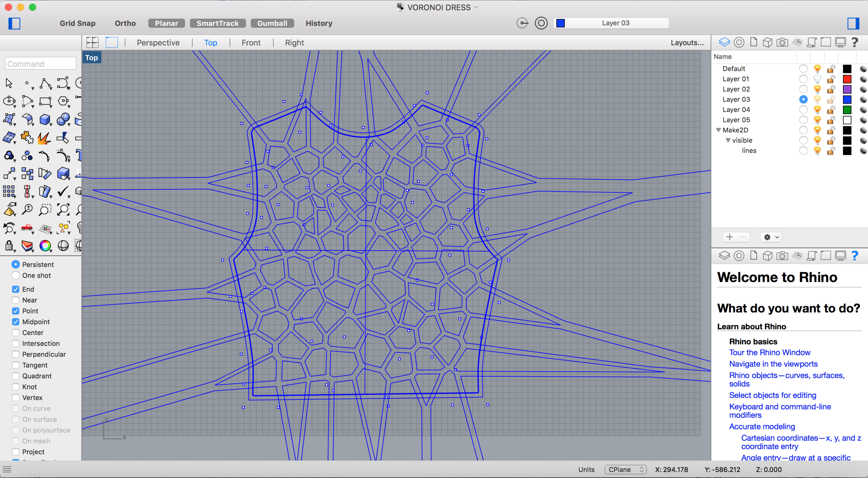Change Layer 04 green color swatch
Screen dimensions: 868x478
(847, 110)
